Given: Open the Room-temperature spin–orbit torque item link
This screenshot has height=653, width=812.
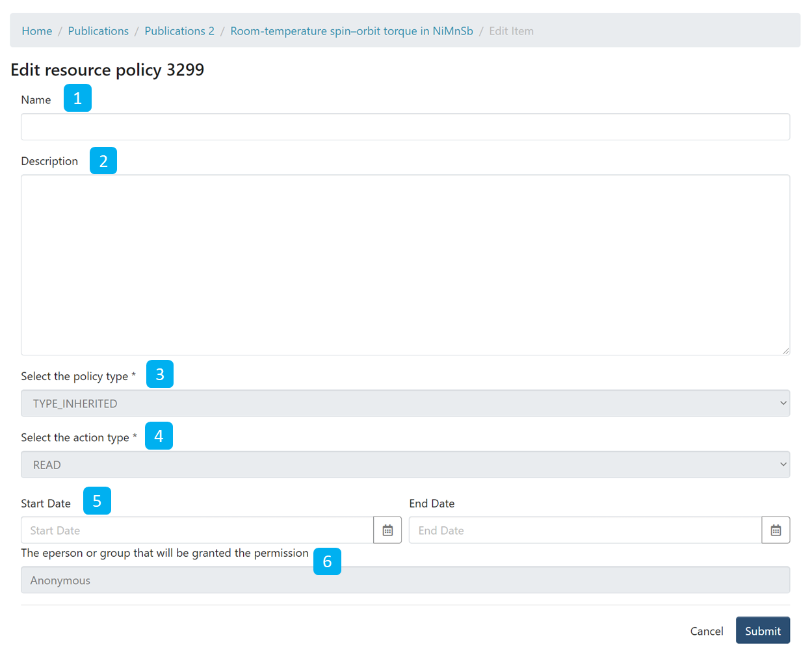Looking at the screenshot, I should click(x=352, y=31).
